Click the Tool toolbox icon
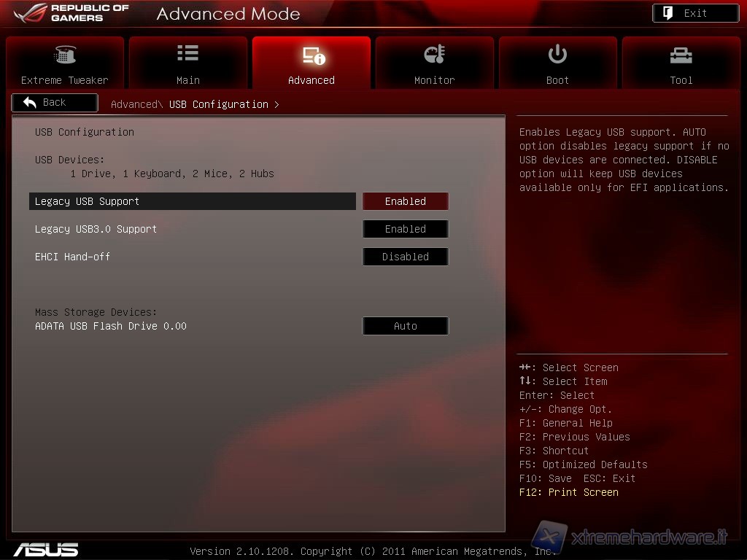Screen dimensions: 747x560 coord(681,55)
